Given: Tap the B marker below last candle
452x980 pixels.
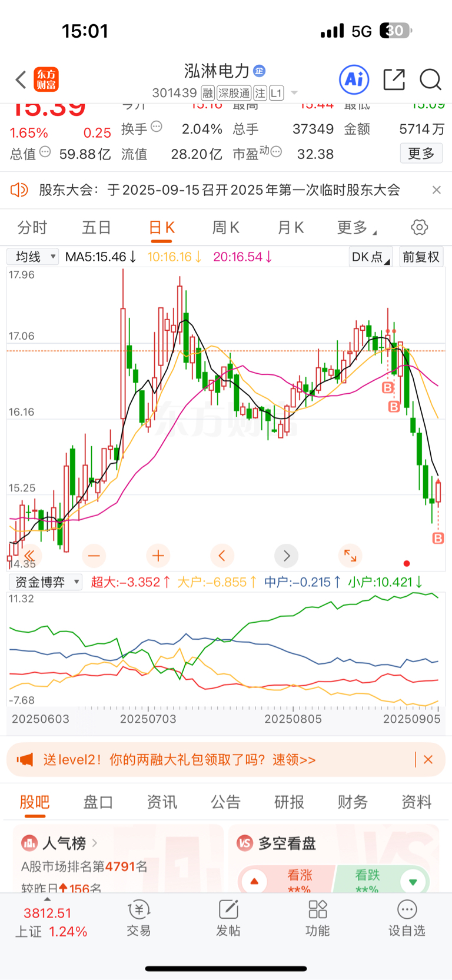Looking at the screenshot, I should click(438, 538).
